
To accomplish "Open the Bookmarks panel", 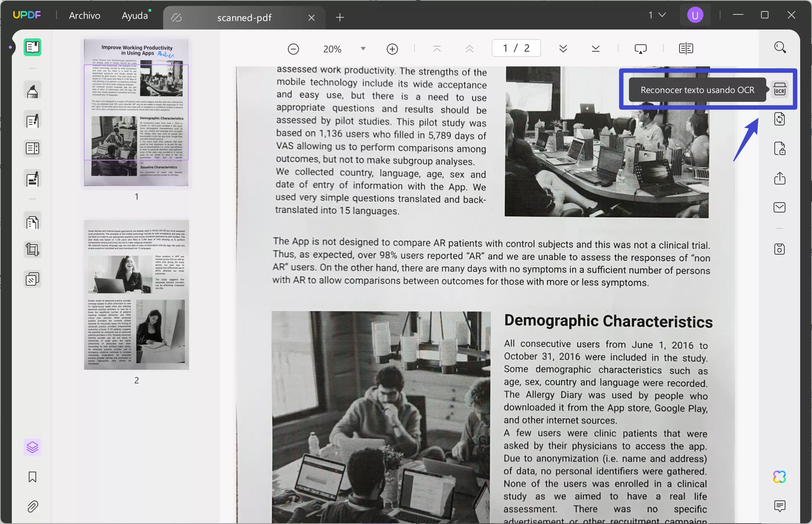I will [32, 477].
